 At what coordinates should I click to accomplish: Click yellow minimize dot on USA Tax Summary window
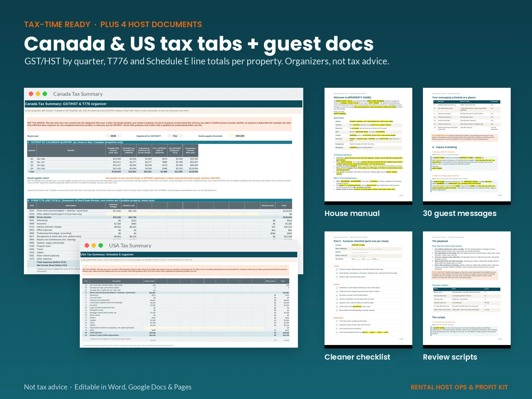(x=94, y=245)
